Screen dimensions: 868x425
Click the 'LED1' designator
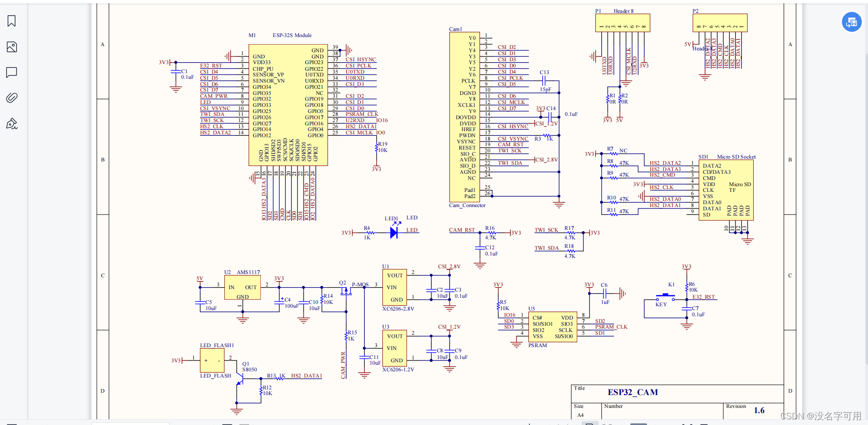tap(391, 218)
